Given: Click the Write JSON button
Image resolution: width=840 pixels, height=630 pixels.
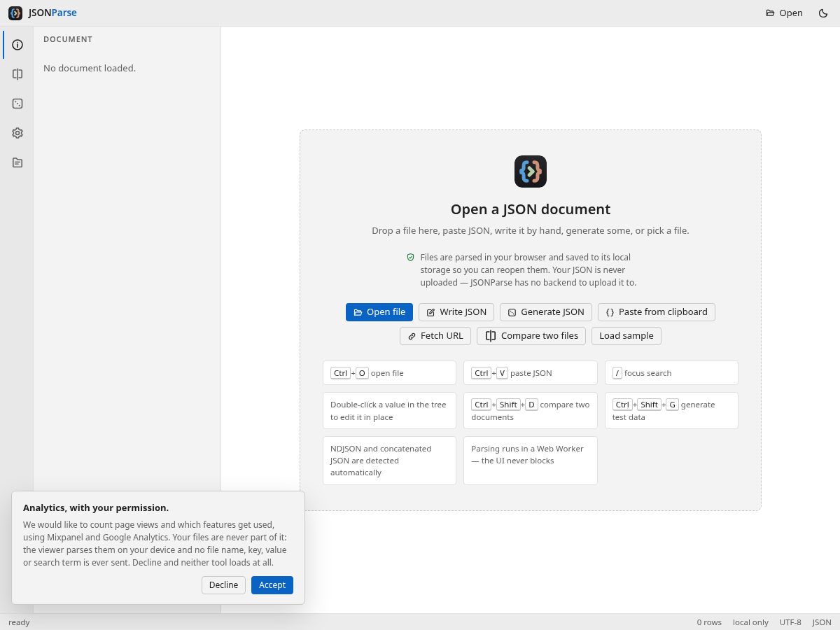Looking at the screenshot, I should pyautogui.click(x=456, y=312).
